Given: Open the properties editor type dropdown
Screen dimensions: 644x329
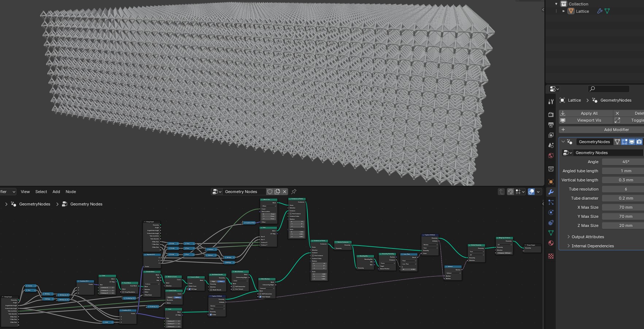Looking at the screenshot, I should [554, 89].
